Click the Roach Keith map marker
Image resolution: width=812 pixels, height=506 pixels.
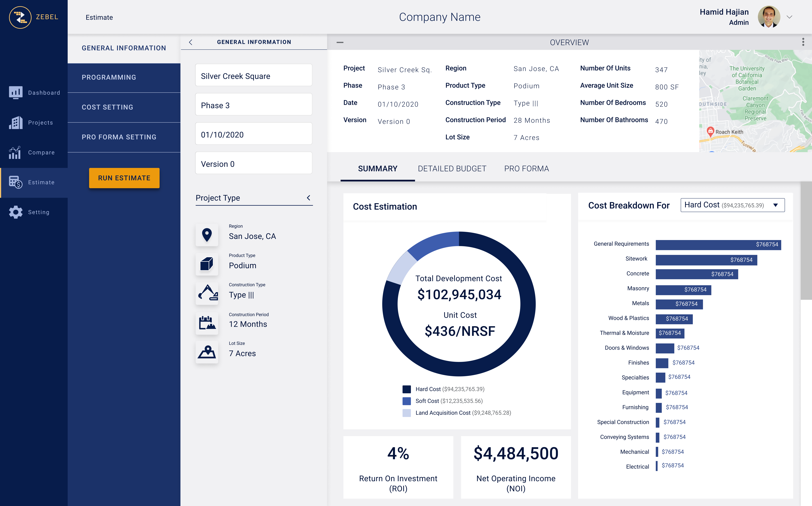tap(710, 132)
